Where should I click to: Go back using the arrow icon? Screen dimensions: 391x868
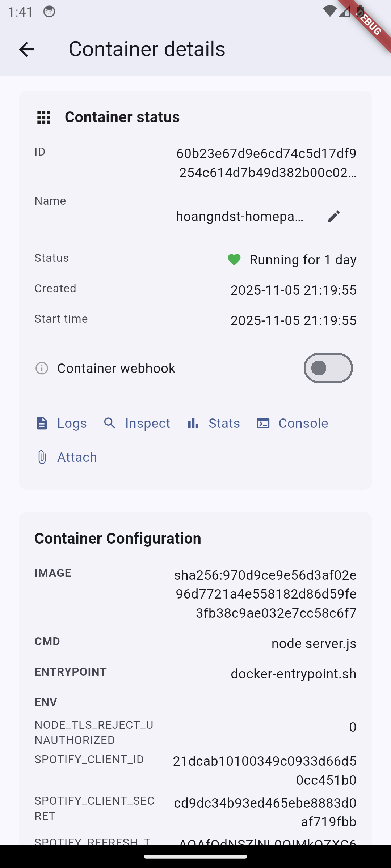tap(26, 49)
